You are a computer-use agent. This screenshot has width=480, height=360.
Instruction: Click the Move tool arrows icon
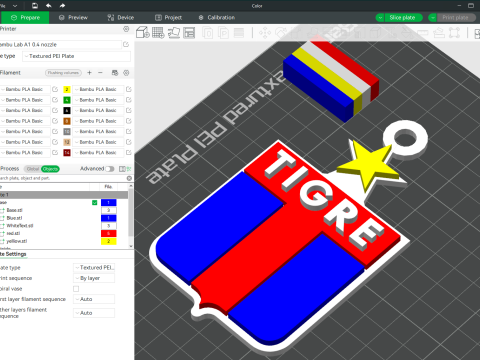[265, 33]
